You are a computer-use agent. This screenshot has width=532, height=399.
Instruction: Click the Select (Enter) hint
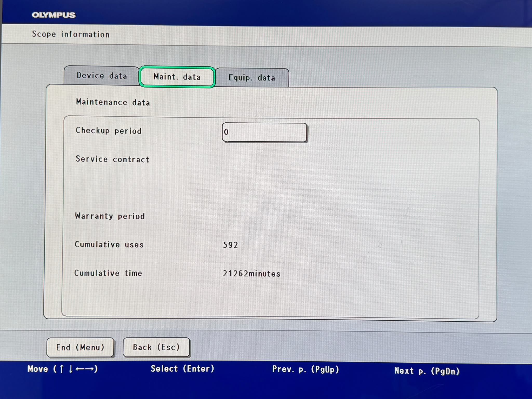click(182, 369)
